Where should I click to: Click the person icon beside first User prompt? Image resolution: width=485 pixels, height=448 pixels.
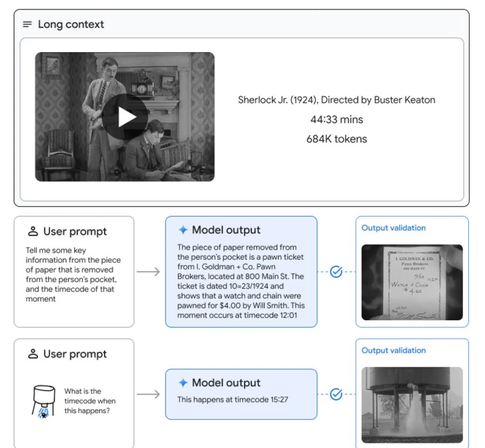click(x=33, y=231)
